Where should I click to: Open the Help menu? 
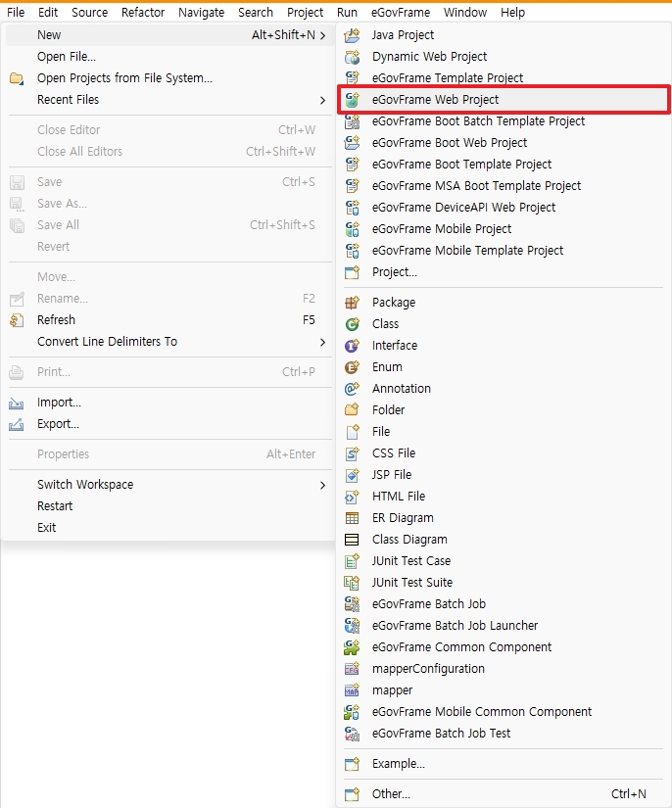click(x=512, y=13)
